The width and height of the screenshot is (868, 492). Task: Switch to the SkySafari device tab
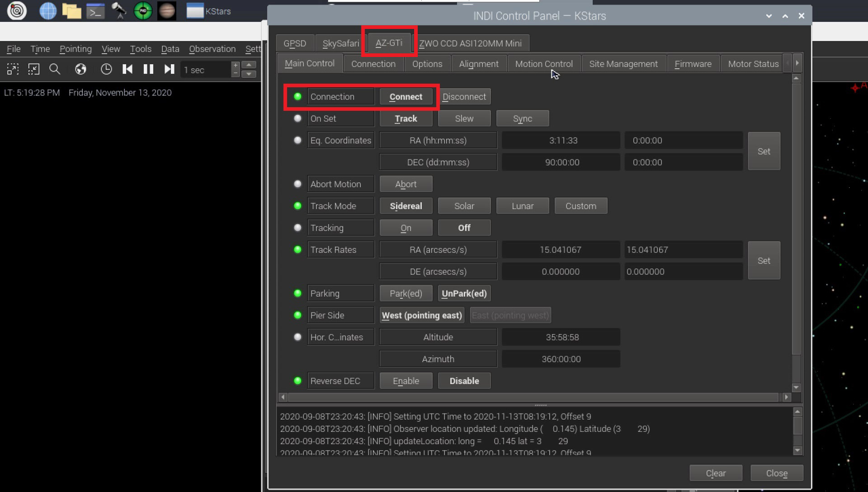pos(340,43)
